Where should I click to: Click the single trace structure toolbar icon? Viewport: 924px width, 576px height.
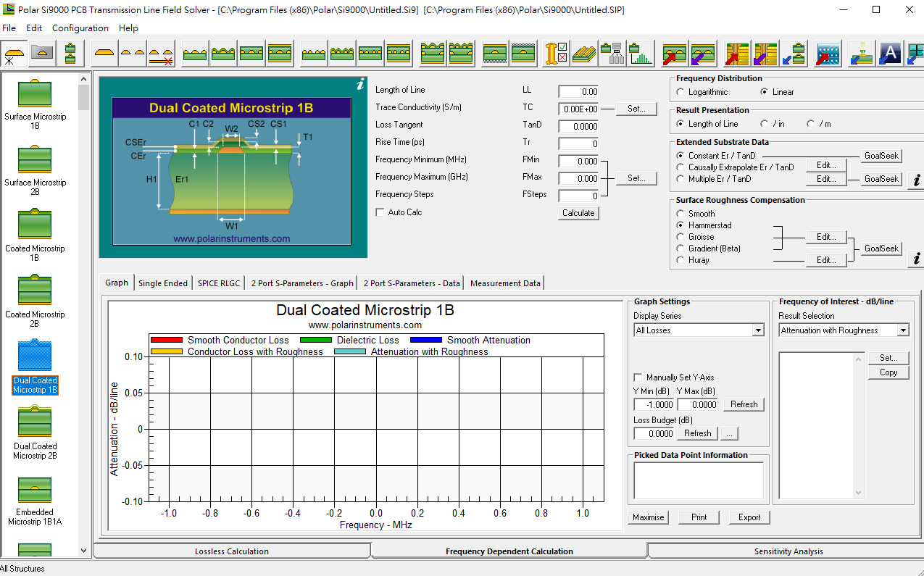pyautogui.click(x=104, y=54)
